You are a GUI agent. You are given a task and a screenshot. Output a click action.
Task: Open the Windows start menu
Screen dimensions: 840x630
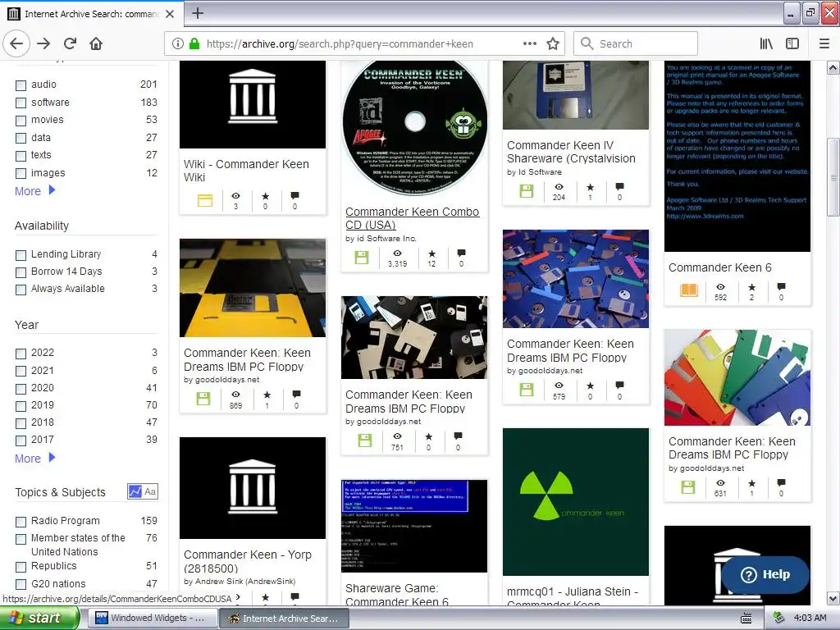coord(39,619)
